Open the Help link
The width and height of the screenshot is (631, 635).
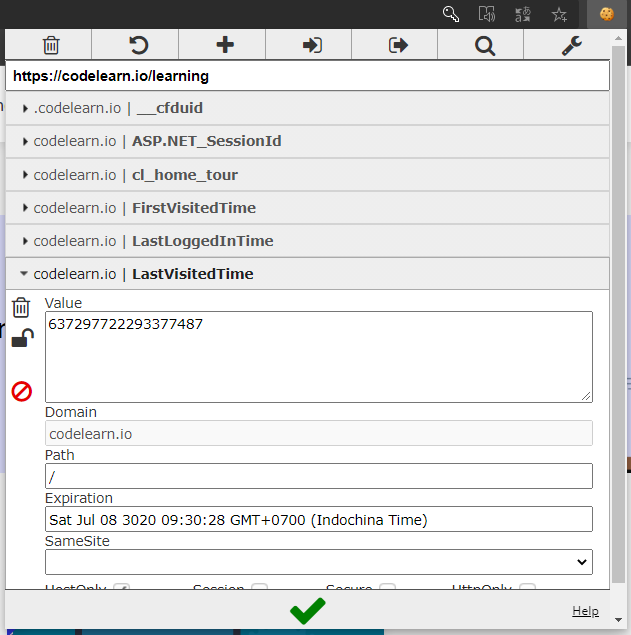pos(585,611)
